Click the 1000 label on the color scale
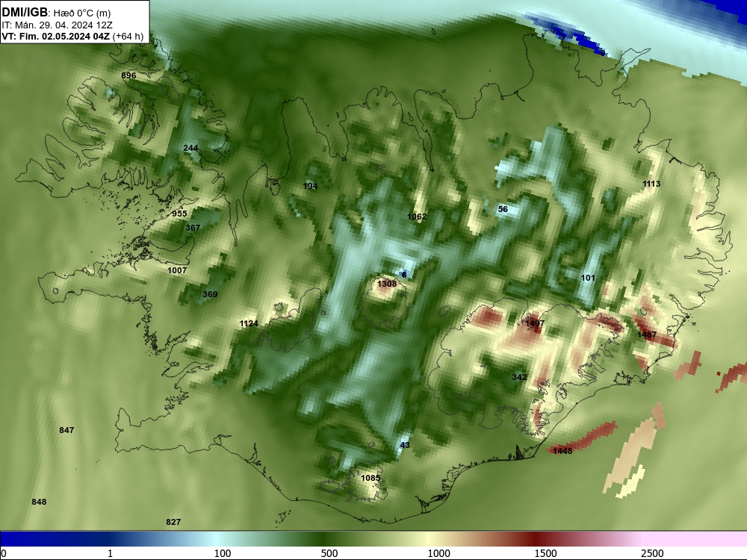The image size is (747, 560). (438, 553)
